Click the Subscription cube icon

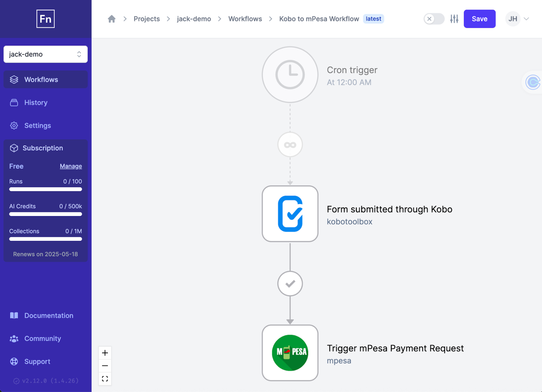[x=14, y=148]
